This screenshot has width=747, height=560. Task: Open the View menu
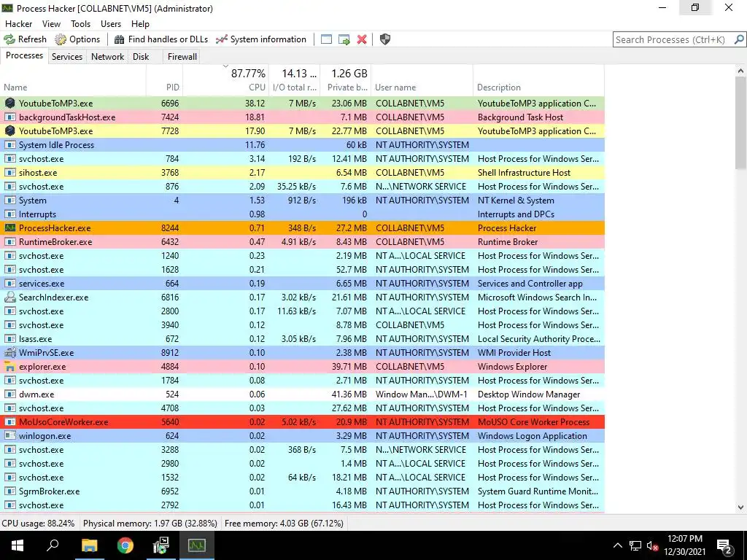[x=51, y=24]
